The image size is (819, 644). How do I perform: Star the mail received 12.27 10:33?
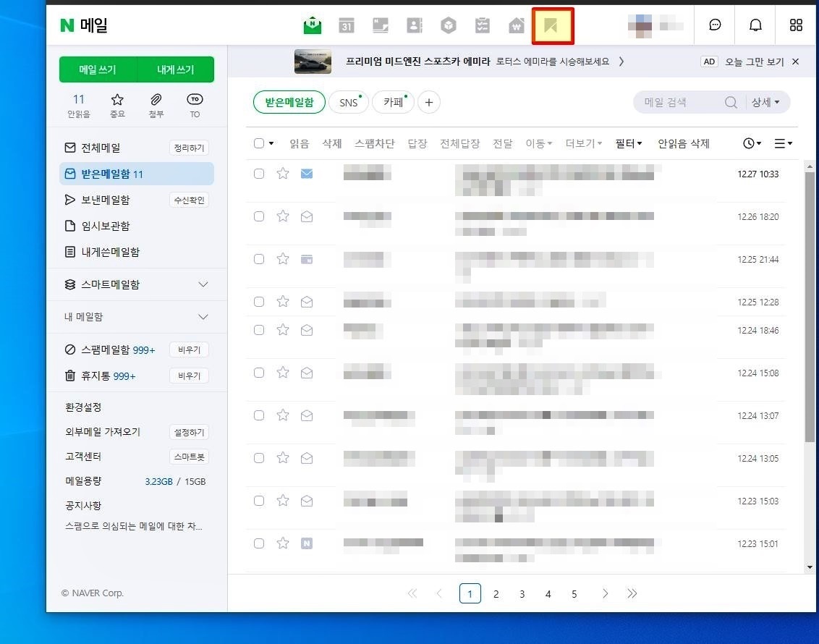(x=283, y=174)
